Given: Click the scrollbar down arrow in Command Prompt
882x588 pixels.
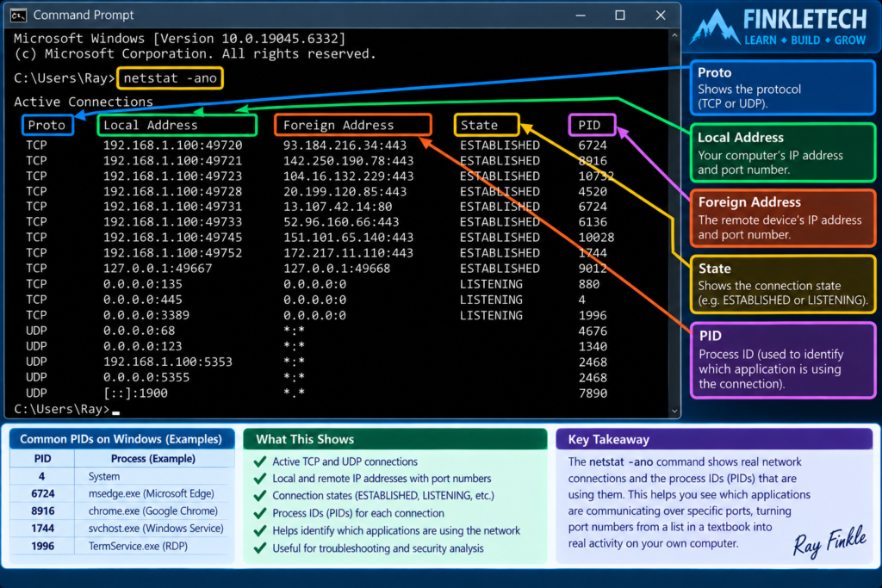Looking at the screenshot, I should pyautogui.click(x=674, y=411).
